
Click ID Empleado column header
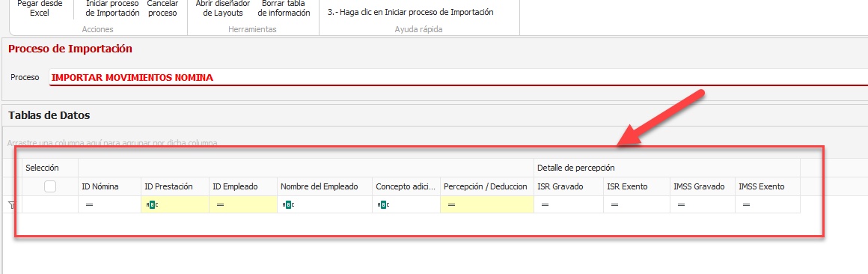[x=243, y=186]
